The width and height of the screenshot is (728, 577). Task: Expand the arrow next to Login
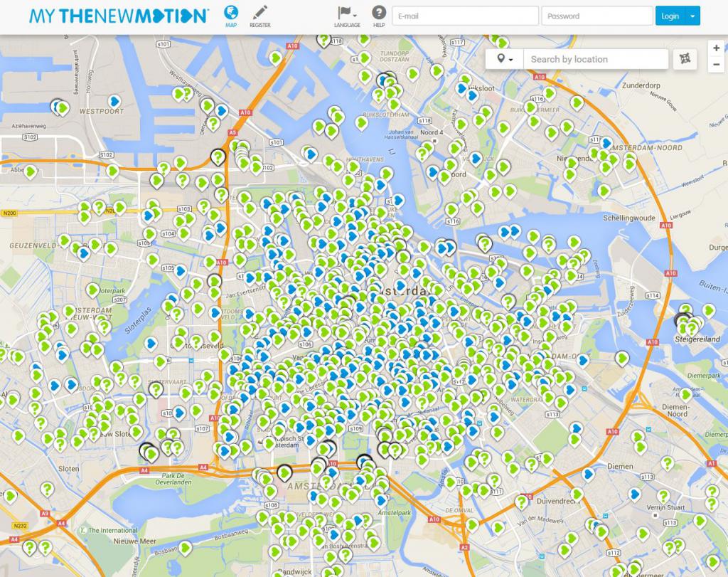(x=692, y=16)
